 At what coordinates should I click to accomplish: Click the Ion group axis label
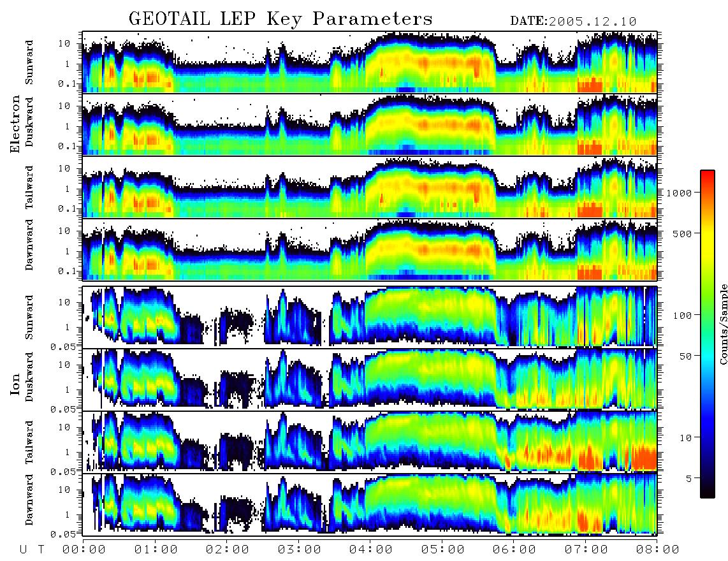point(15,384)
